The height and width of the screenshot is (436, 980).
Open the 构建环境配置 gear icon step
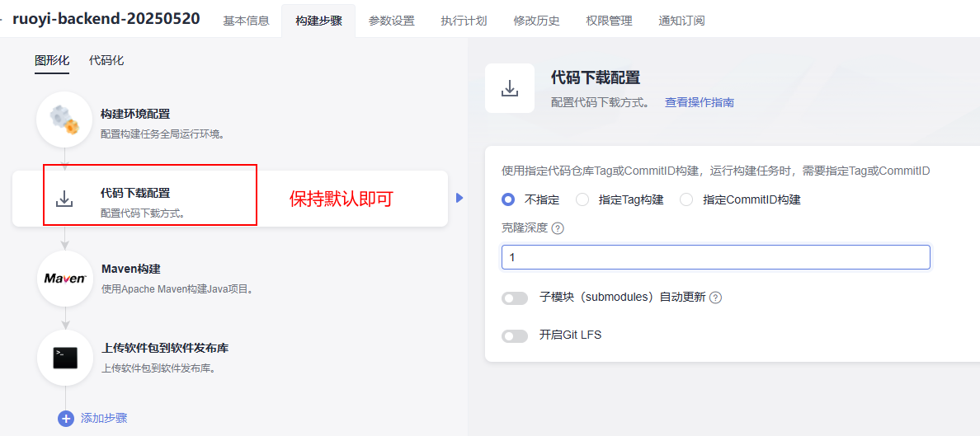[65, 120]
